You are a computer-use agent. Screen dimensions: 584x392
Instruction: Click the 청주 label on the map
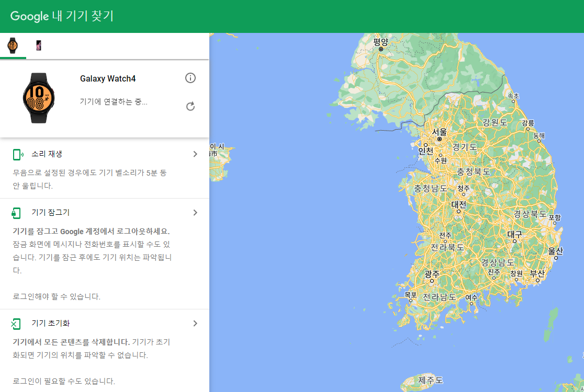point(464,188)
